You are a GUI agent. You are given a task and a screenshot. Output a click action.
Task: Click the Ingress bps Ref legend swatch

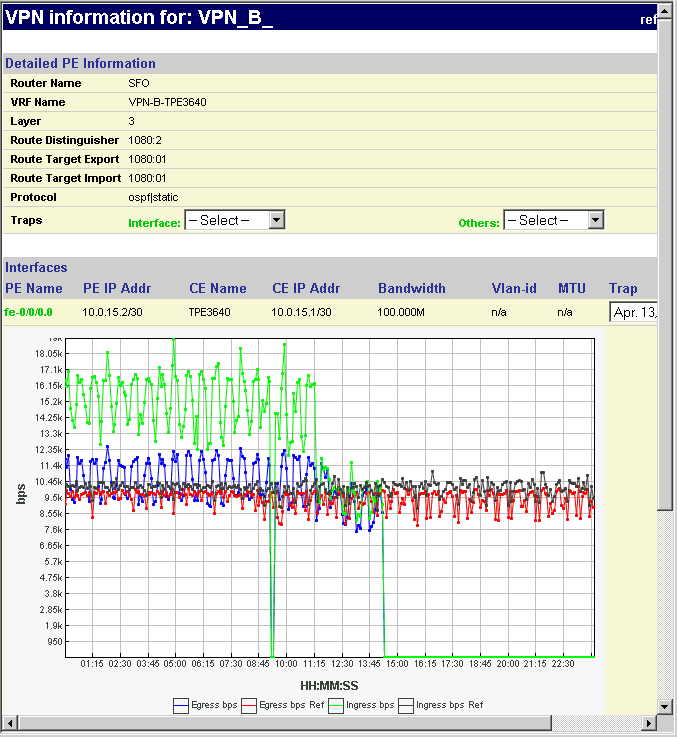[x=405, y=705]
